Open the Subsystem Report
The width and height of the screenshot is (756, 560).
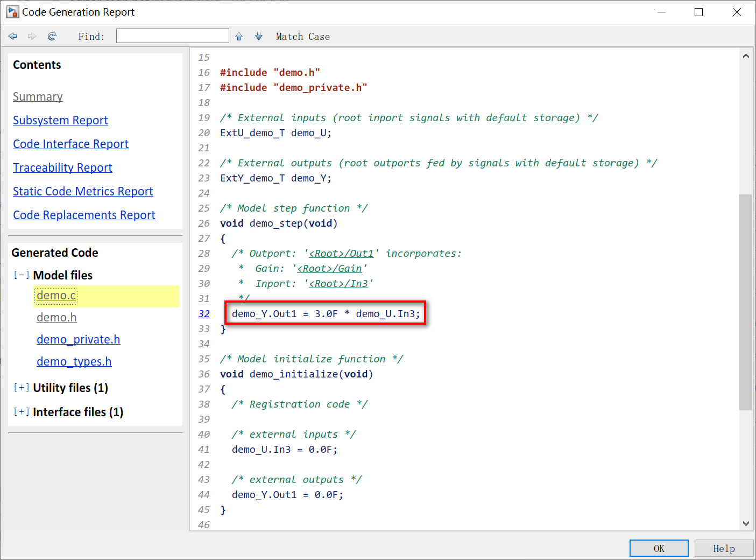pyautogui.click(x=60, y=120)
